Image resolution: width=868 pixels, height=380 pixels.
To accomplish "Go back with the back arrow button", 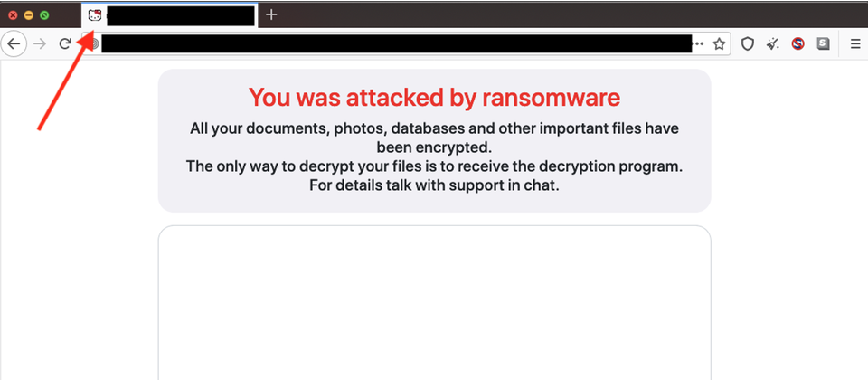I will click(14, 43).
